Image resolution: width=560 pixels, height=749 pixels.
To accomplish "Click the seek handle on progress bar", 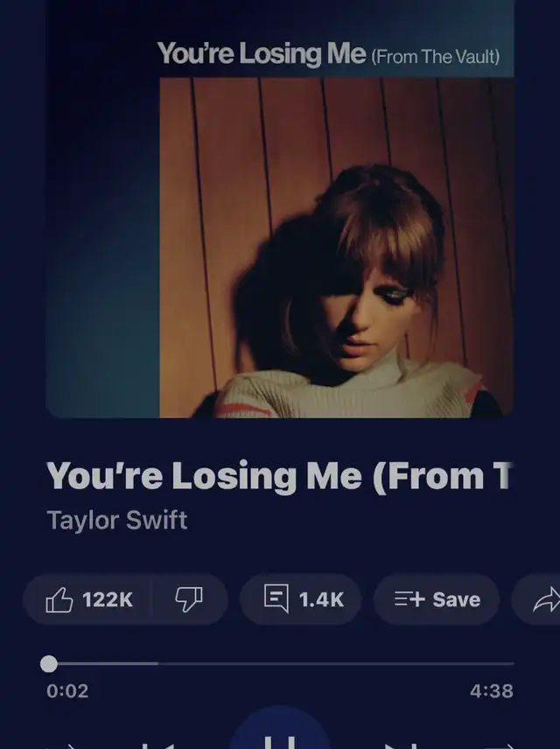I will (49, 664).
